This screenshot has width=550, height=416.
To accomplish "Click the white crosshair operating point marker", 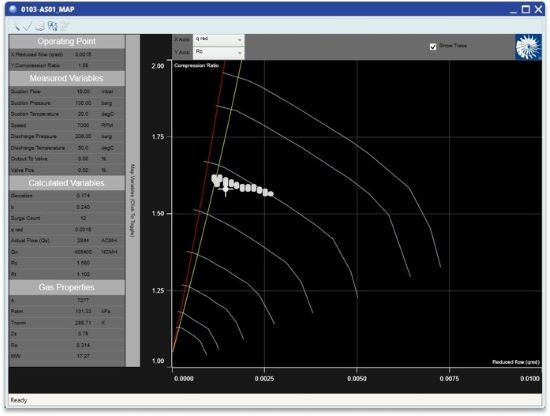I will point(226,190).
